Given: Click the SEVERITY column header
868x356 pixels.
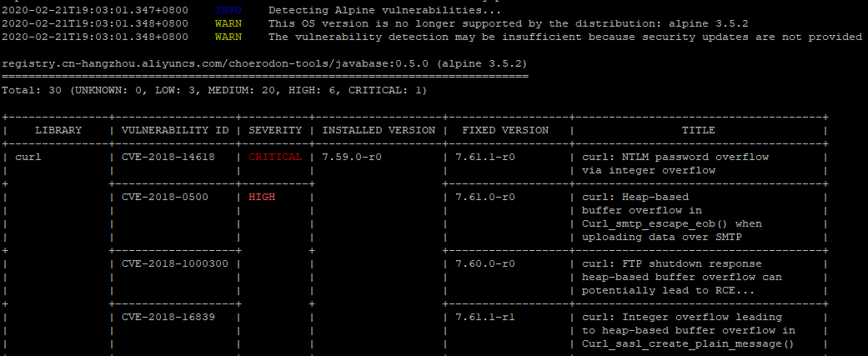Looking at the screenshot, I should [x=275, y=130].
